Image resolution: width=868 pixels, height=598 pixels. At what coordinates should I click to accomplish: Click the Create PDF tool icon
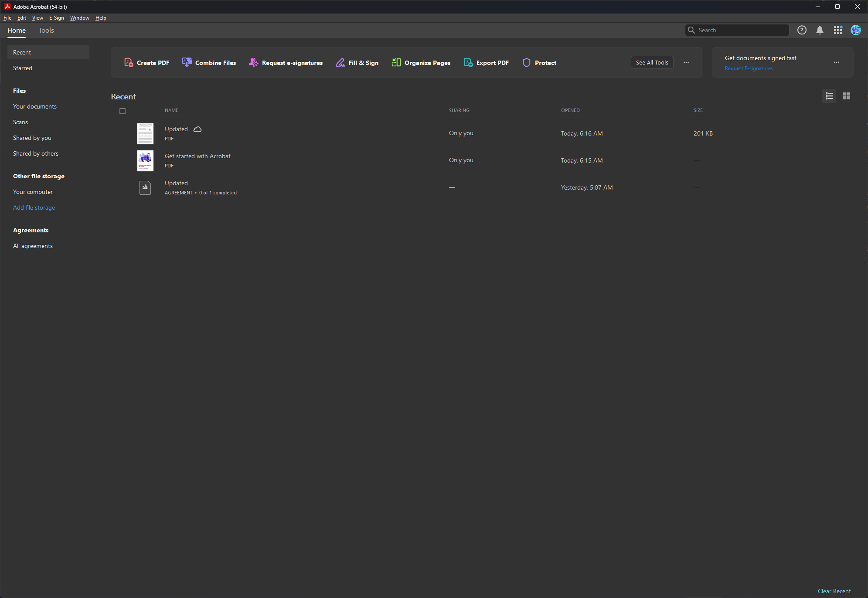pyautogui.click(x=129, y=62)
